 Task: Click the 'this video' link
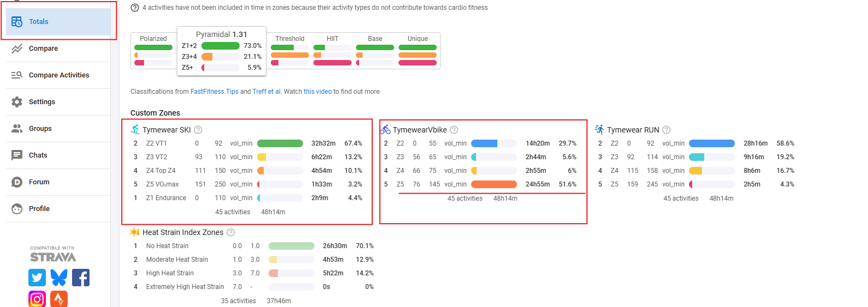click(x=318, y=92)
